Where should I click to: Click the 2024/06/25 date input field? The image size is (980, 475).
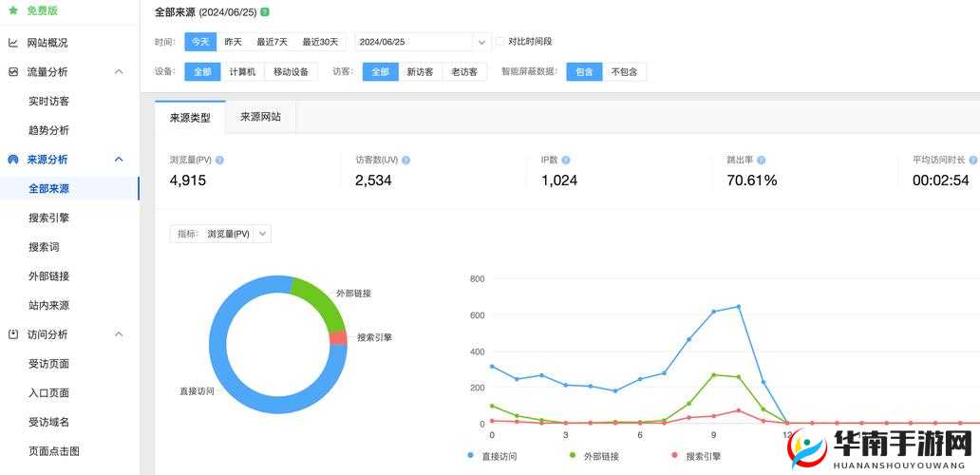(x=414, y=42)
